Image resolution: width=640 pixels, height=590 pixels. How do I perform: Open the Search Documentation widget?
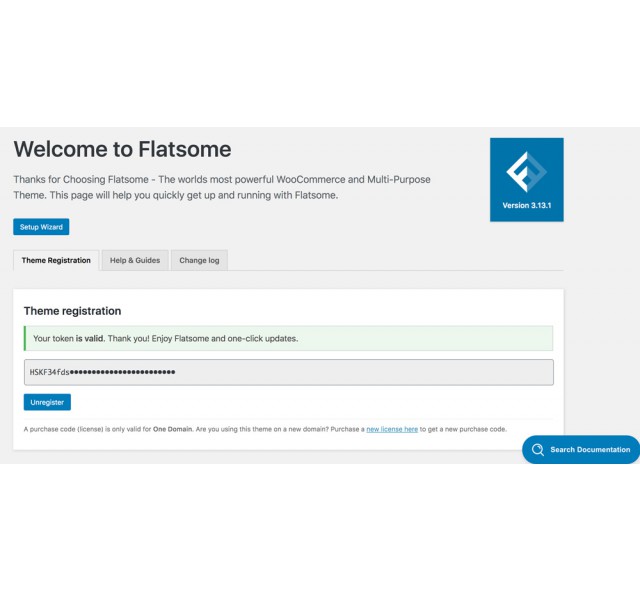[x=581, y=450]
